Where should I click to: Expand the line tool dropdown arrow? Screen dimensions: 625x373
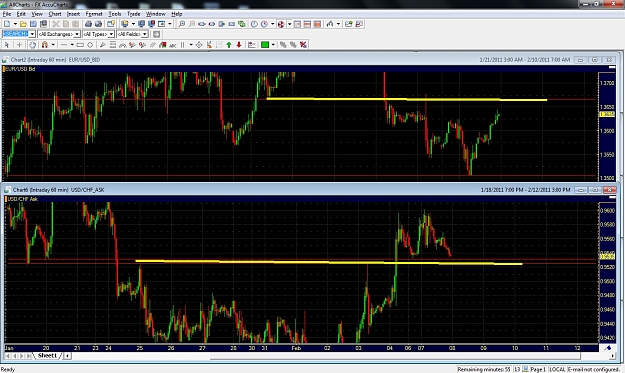click(72, 45)
